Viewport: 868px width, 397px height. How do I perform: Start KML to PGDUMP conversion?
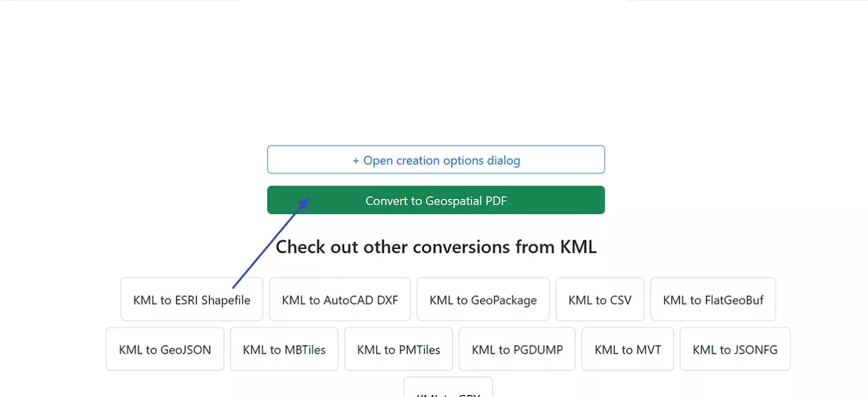pos(517,348)
